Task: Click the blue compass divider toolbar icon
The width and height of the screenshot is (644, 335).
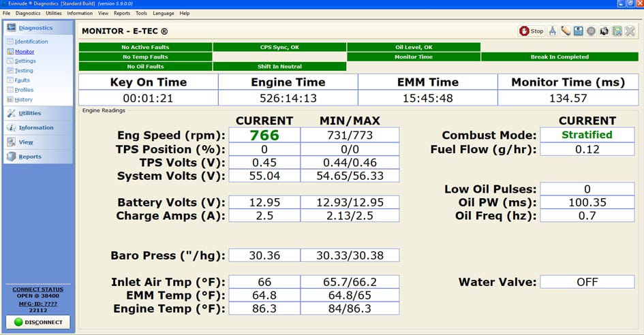Action: [x=553, y=31]
